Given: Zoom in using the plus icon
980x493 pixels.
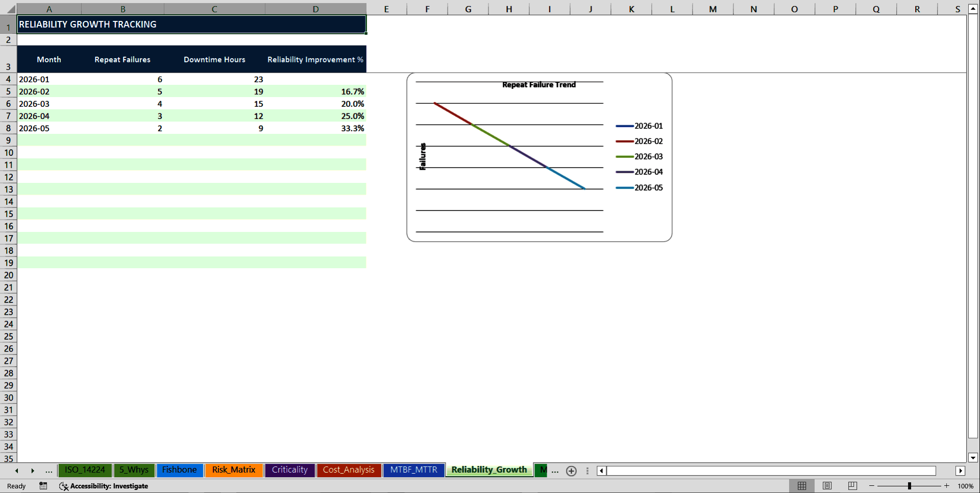Looking at the screenshot, I should click(946, 486).
